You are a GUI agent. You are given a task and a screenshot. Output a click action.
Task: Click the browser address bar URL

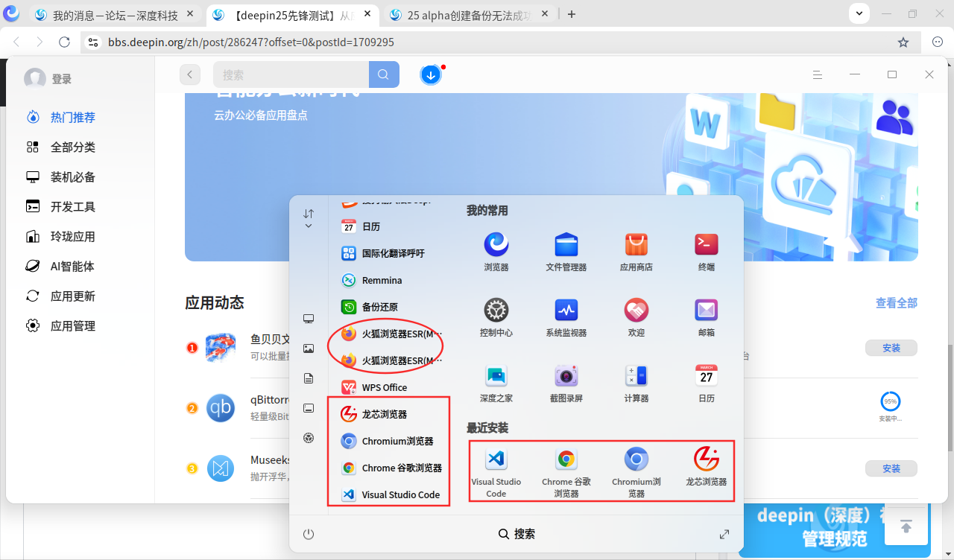point(251,42)
